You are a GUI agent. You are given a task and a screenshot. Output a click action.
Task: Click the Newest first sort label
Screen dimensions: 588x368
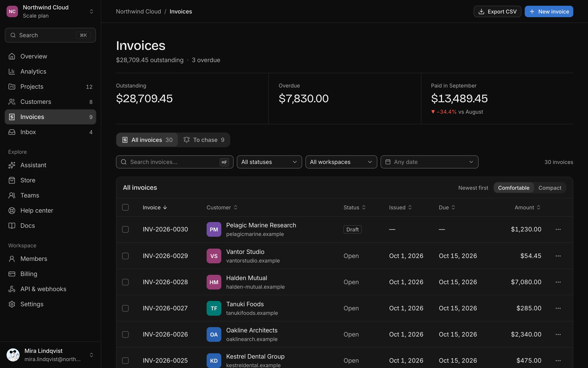click(x=473, y=188)
